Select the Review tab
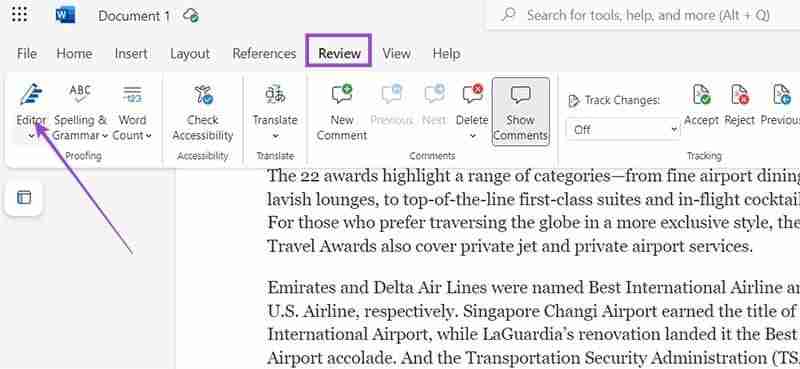 point(339,53)
